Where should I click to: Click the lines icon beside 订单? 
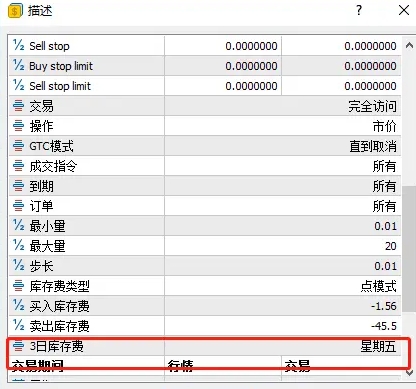pyautogui.click(x=18, y=206)
